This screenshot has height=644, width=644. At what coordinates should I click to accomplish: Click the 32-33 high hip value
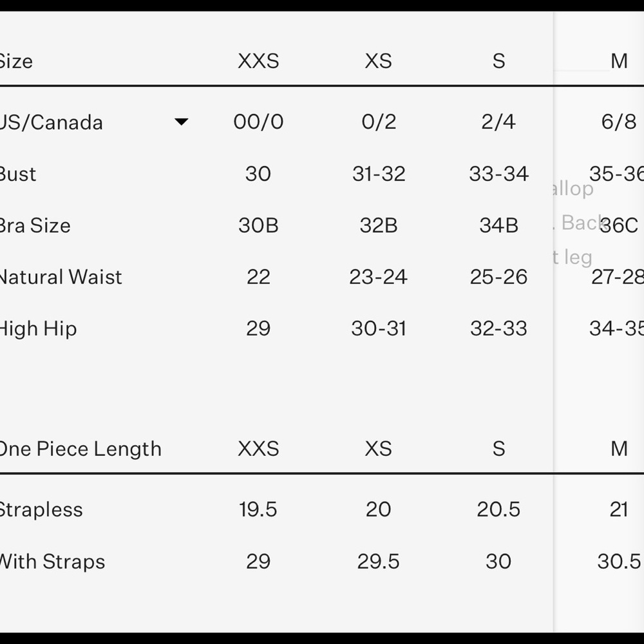[498, 328]
